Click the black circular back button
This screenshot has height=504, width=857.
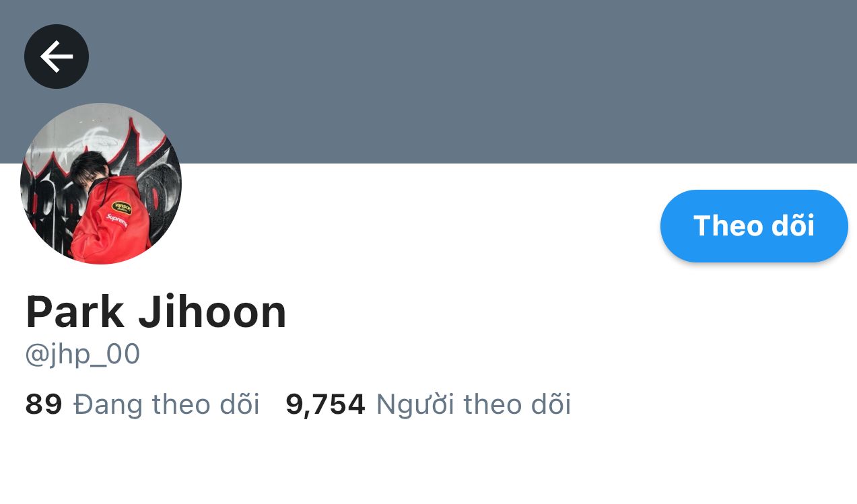coord(57,57)
